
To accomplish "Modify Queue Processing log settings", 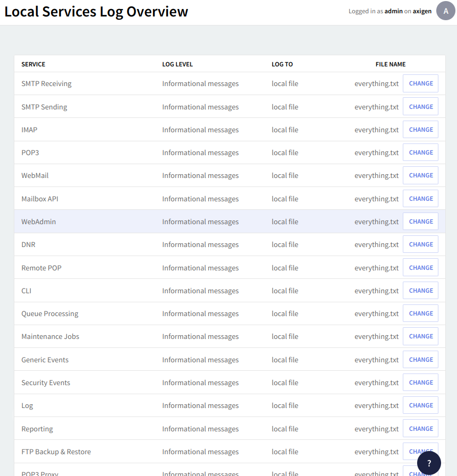I will coord(420,313).
